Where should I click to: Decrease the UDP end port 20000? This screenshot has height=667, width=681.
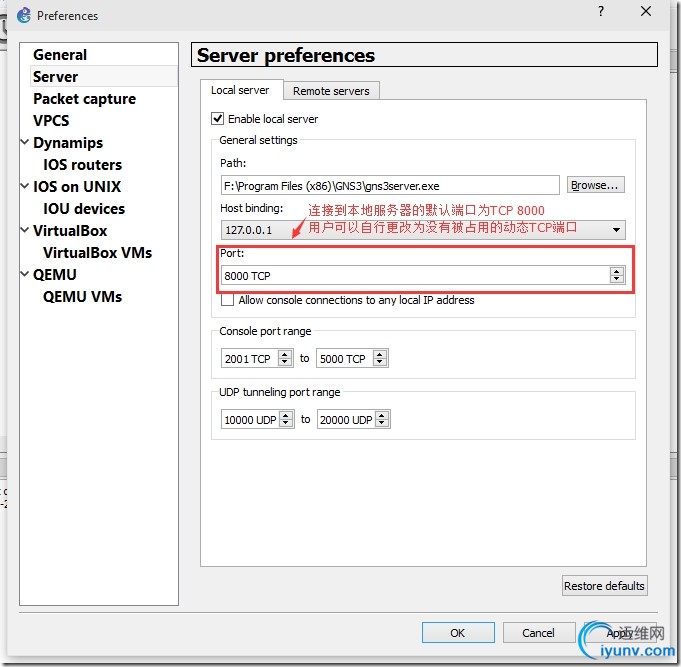[382, 424]
